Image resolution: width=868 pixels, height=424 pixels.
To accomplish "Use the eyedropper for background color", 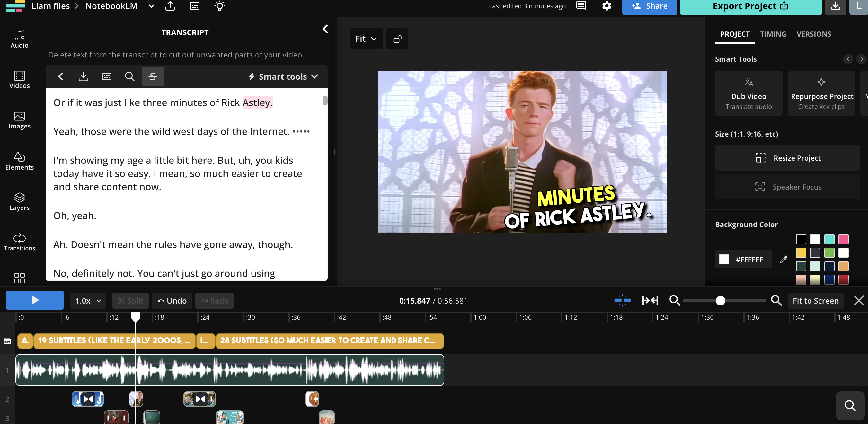I will (x=784, y=259).
